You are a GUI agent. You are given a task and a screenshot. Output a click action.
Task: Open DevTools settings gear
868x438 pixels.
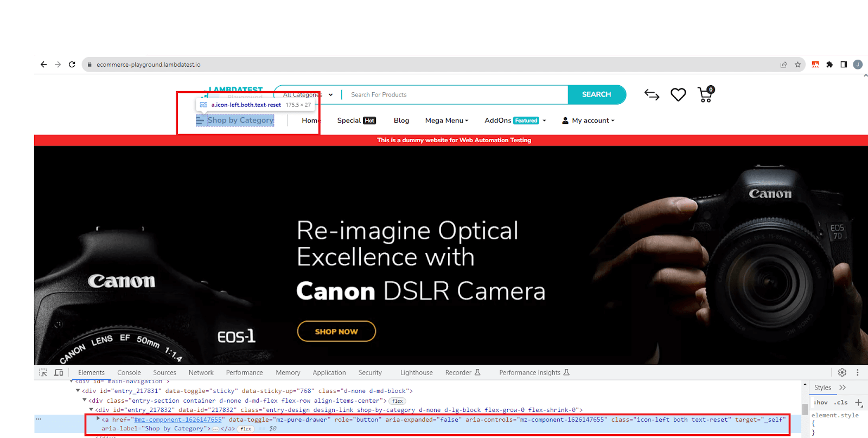point(842,372)
